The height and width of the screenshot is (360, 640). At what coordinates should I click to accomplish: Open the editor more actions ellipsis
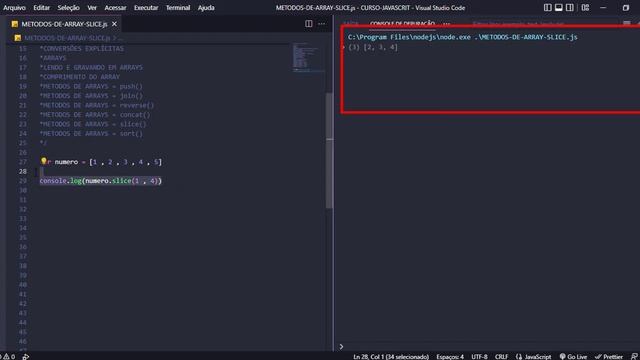(x=322, y=24)
